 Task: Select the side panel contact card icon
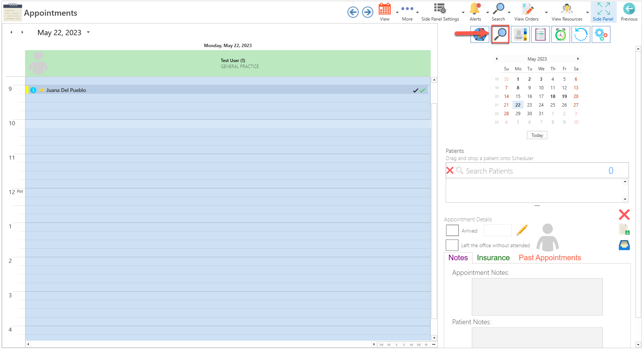pyautogui.click(x=520, y=34)
